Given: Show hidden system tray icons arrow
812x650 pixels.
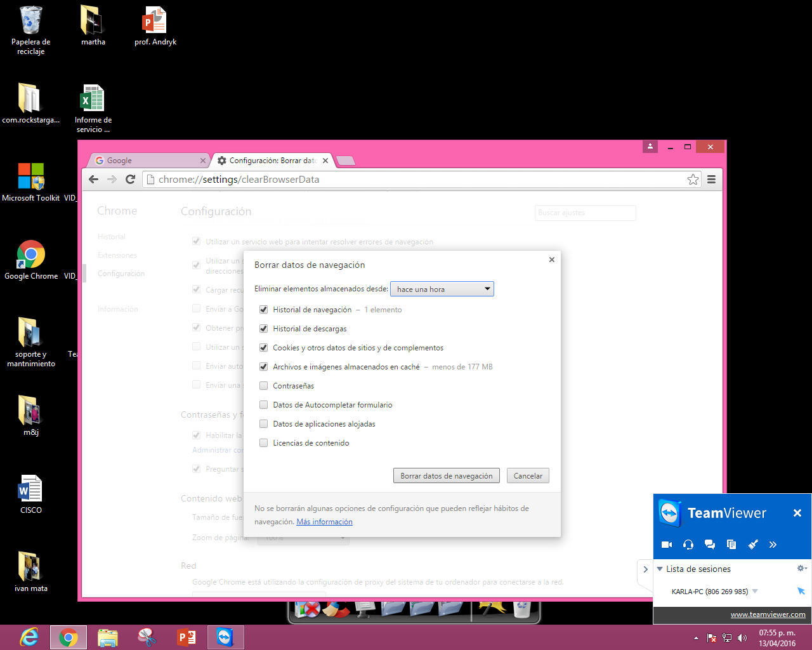Looking at the screenshot, I should click(696, 638).
